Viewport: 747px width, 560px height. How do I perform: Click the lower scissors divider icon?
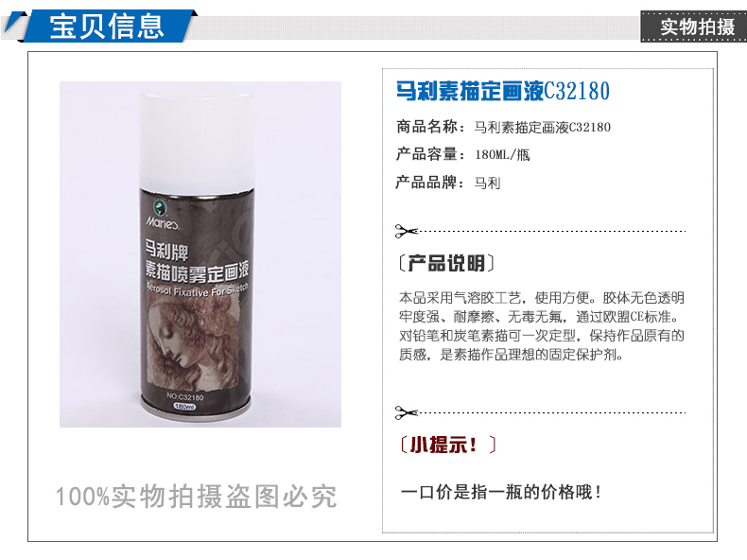pyautogui.click(x=406, y=412)
